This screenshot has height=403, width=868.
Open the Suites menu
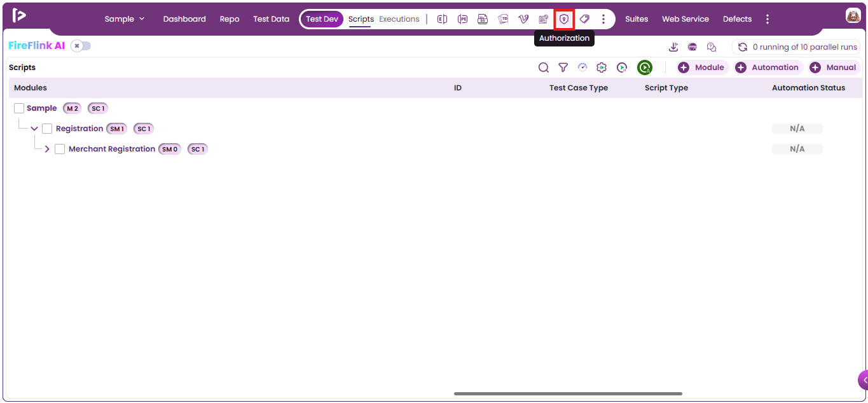pyautogui.click(x=637, y=19)
